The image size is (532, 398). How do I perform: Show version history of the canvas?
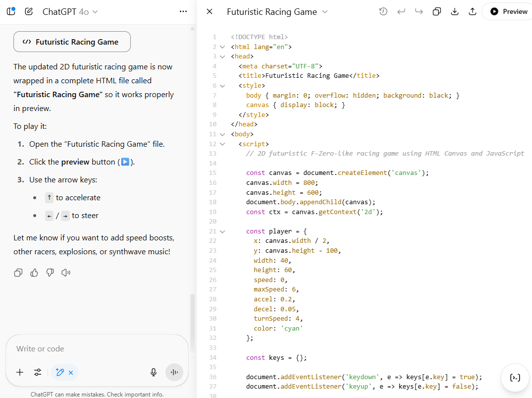click(383, 11)
